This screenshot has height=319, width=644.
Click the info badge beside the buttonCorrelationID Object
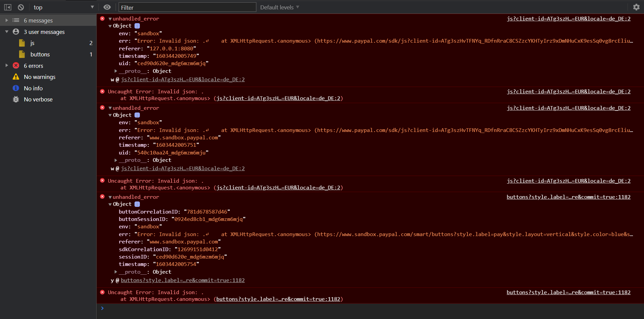pos(137,204)
